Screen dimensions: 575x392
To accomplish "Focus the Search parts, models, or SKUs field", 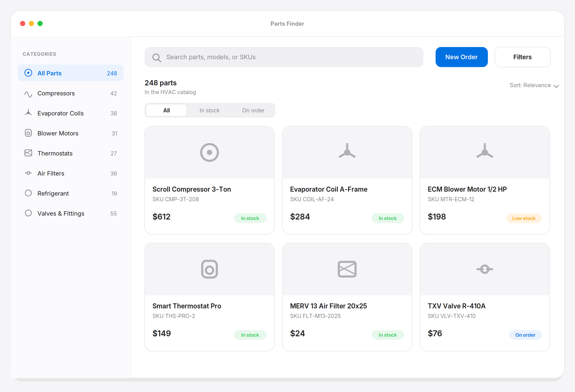I will tap(284, 57).
